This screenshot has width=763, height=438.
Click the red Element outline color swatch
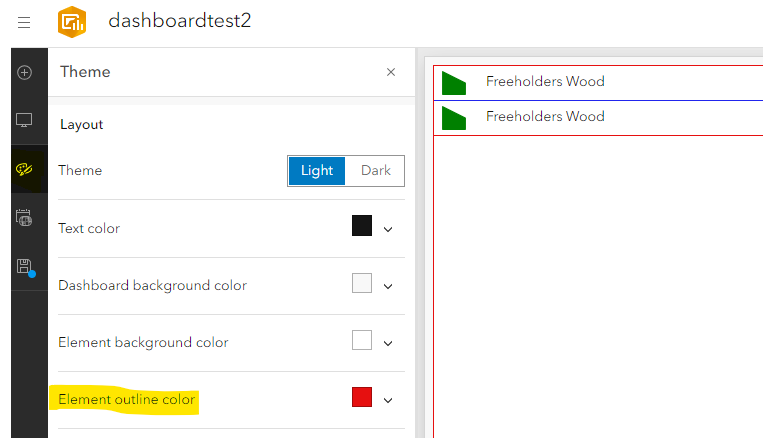(362, 397)
